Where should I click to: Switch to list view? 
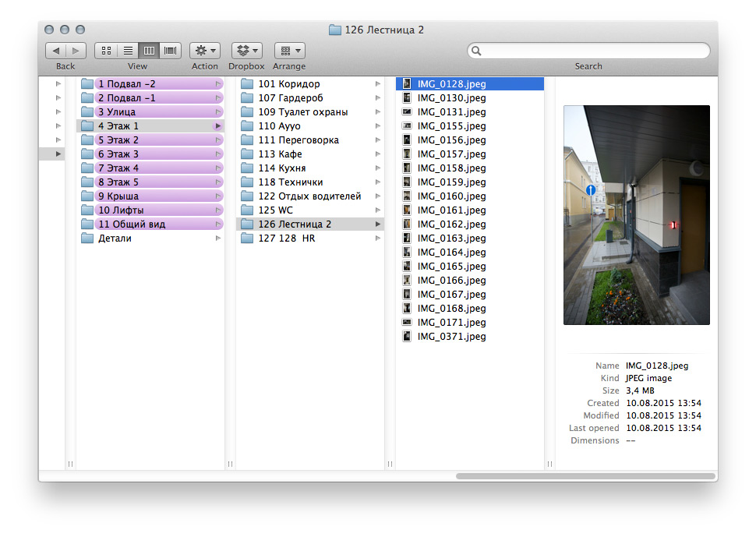tap(127, 51)
